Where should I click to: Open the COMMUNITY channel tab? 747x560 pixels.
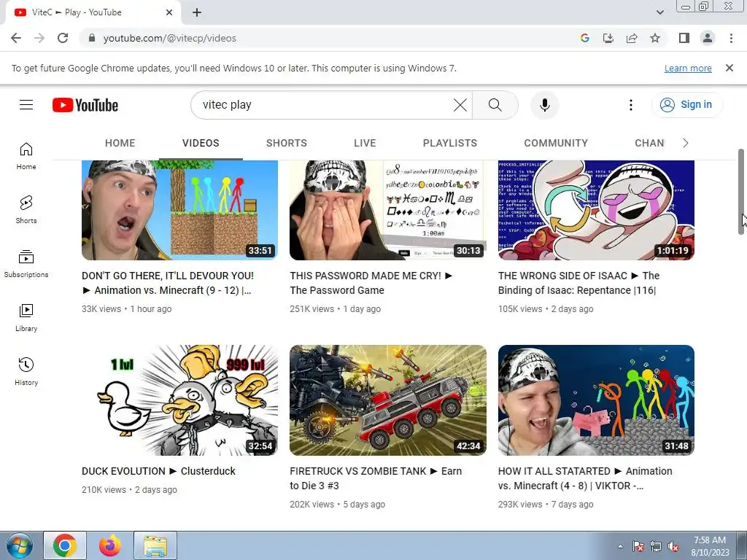coord(556,143)
